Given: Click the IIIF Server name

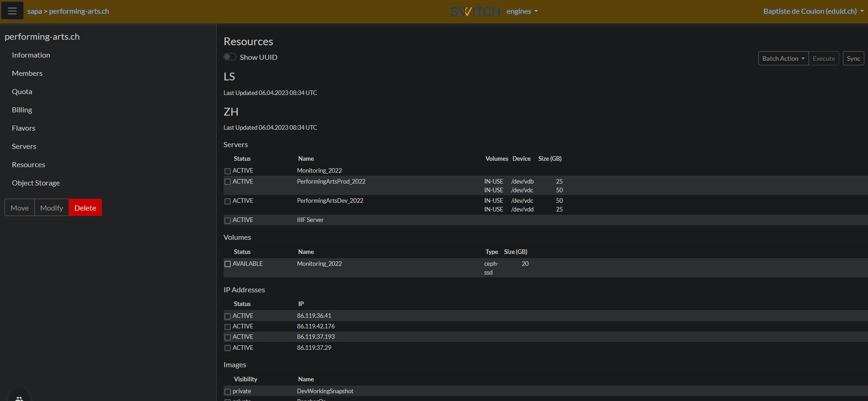Looking at the screenshot, I should (x=310, y=220).
